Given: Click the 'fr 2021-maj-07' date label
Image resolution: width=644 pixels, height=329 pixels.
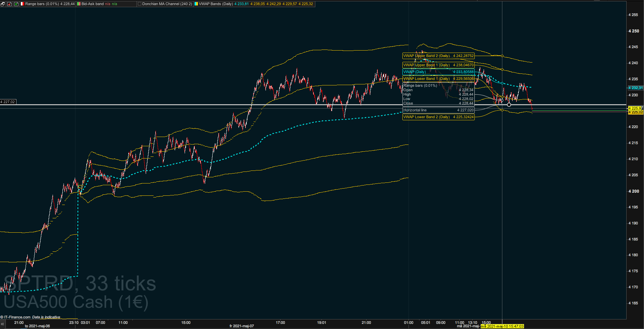Looking at the screenshot, I should pos(242,326).
